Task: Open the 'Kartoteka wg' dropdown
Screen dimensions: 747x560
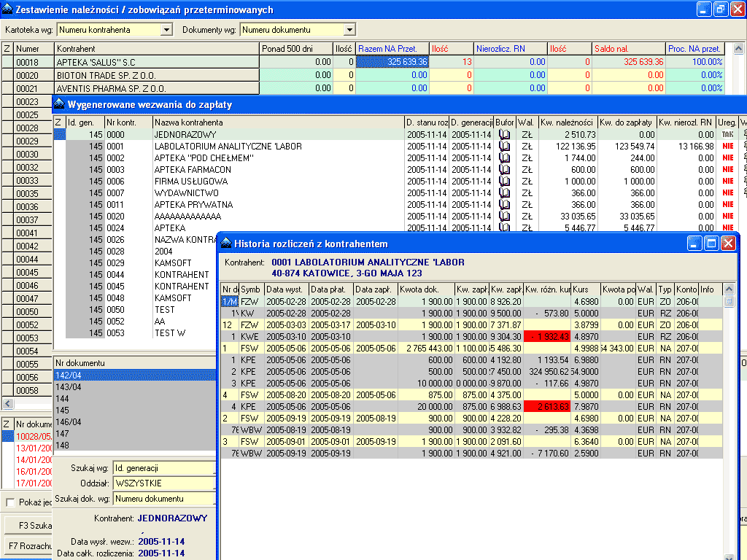Action: (166, 30)
